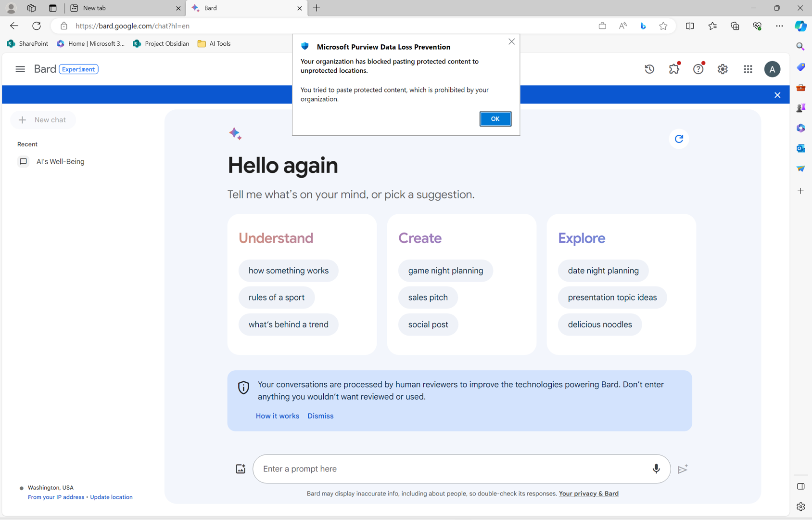Open tab actions menu icon
Image resolution: width=812 pixels, height=520 pixels.
click(x=53, y=8)
